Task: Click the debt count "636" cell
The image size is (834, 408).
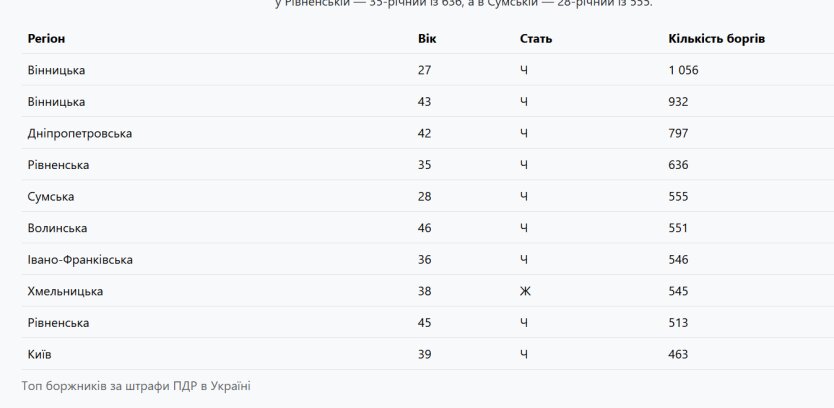Action: (679, 165)
